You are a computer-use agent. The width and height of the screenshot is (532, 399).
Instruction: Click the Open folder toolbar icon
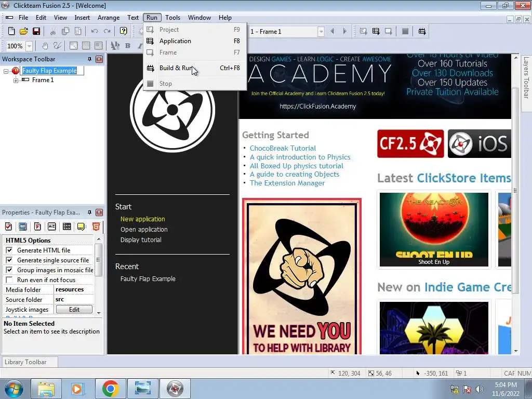23,31
